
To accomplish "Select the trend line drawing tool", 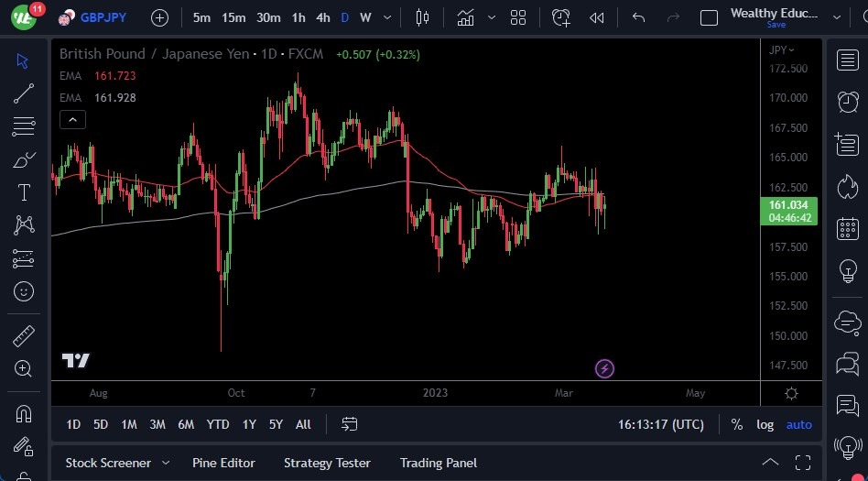I will [x=24, y=93].
